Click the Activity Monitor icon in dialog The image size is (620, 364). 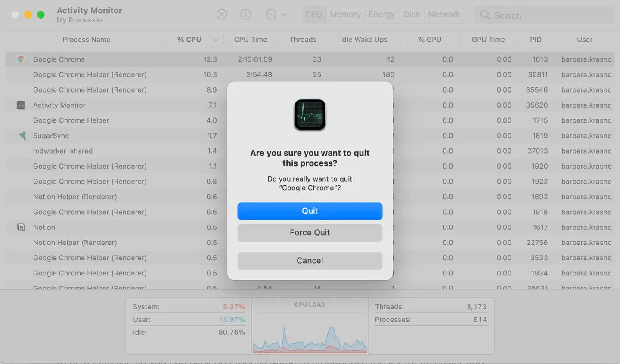point(310,115)
